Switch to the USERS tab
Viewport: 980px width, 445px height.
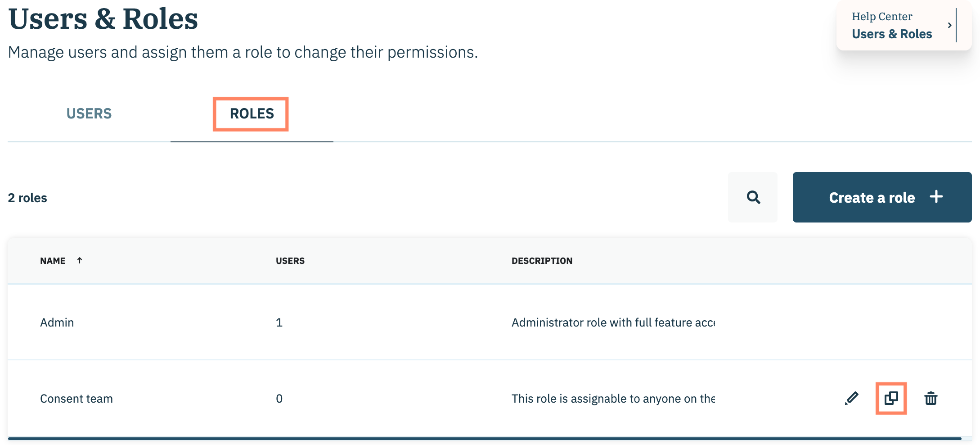[89, 114]
